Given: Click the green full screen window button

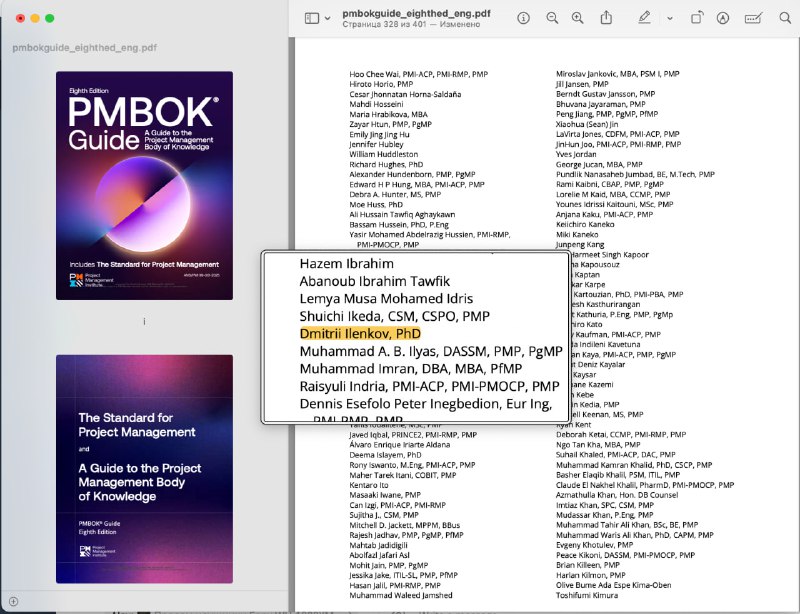Looking at the screenshot, I should [51, 18].
